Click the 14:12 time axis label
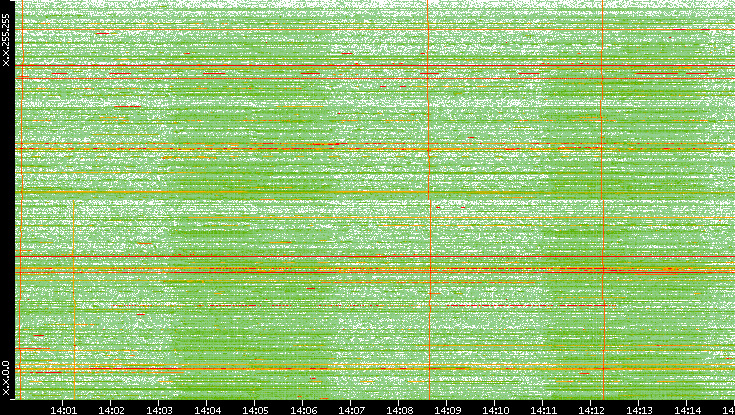This screenshot has width=735, height=415. point(591,410)
